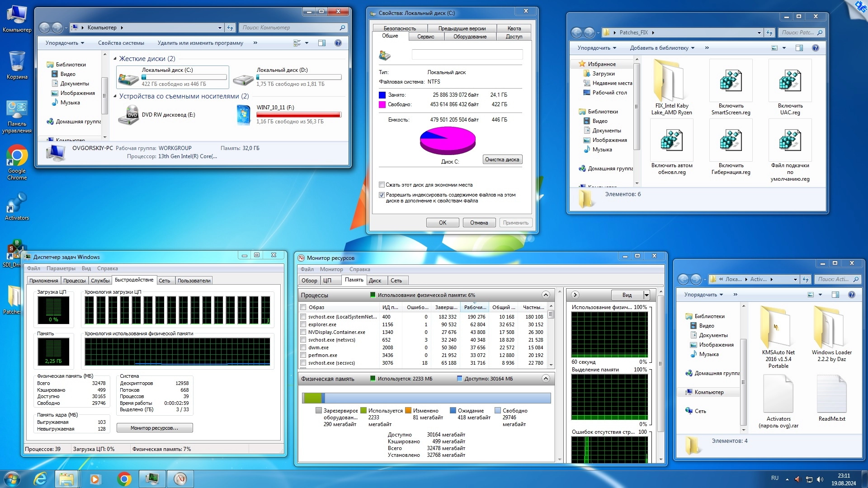Click the Очистка диска button

pos(502,160)
